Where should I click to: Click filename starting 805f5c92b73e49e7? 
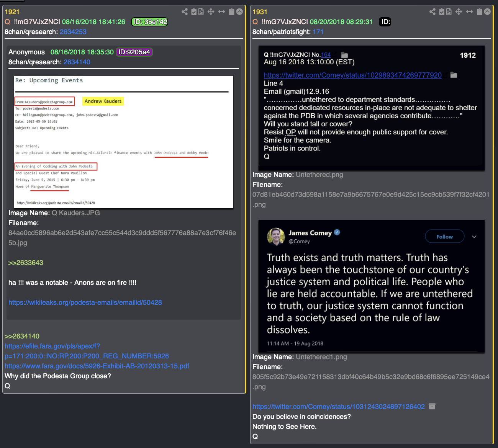371,382
